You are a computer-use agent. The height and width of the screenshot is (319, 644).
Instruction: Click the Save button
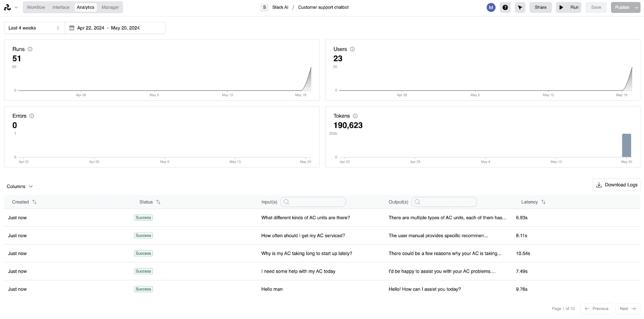pyautogui.click(x=596, y=7)
